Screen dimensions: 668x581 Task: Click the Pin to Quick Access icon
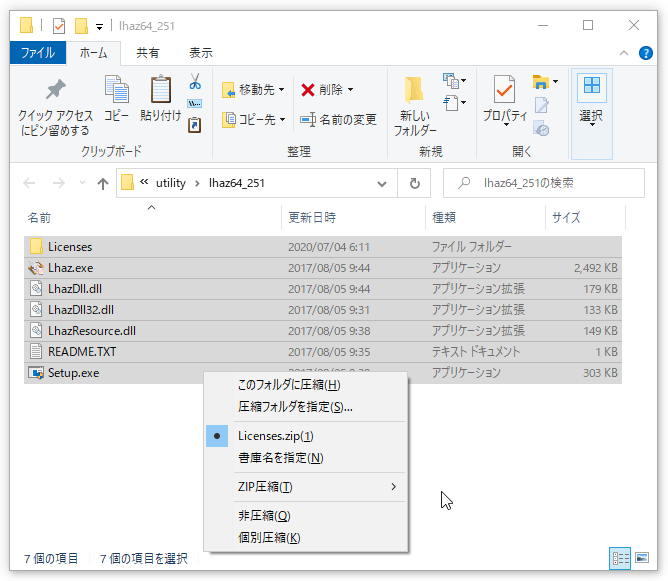[56, 90]
